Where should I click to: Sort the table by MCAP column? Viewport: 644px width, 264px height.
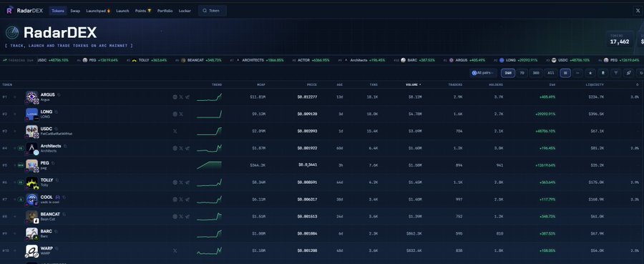click(x=262, y=84)
